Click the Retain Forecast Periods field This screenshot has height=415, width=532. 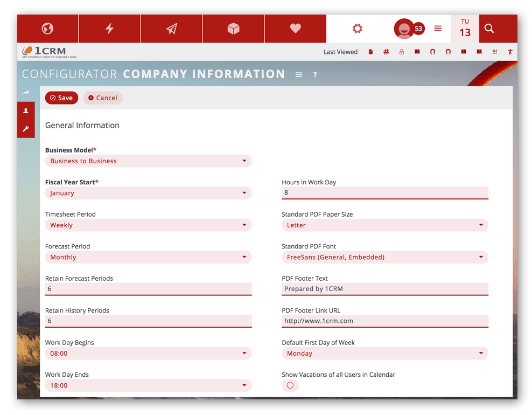click(x=148, y=289)
